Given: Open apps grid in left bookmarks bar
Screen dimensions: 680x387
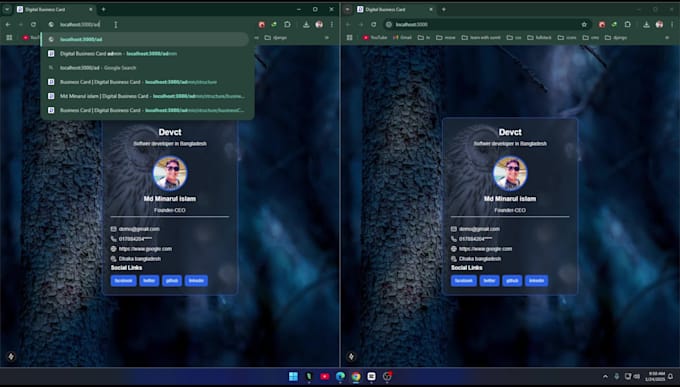Looking at the screenshot, I should click(9, 38).
